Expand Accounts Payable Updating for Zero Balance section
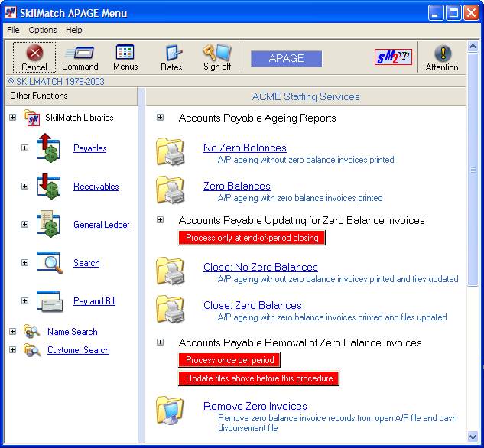The image size is (484, 448). click(x=160, y=220)
